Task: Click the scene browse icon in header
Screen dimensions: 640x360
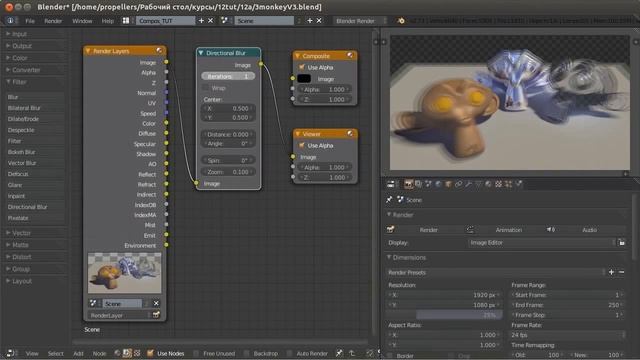Action: point(224,20)
